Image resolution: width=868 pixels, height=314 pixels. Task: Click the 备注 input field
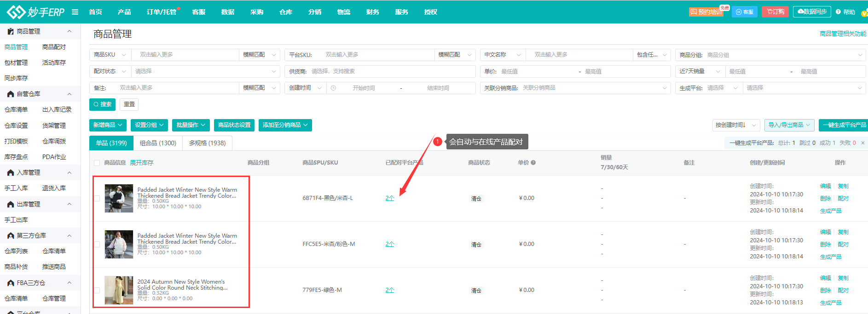pyautogui.click(x=177, y=88)
